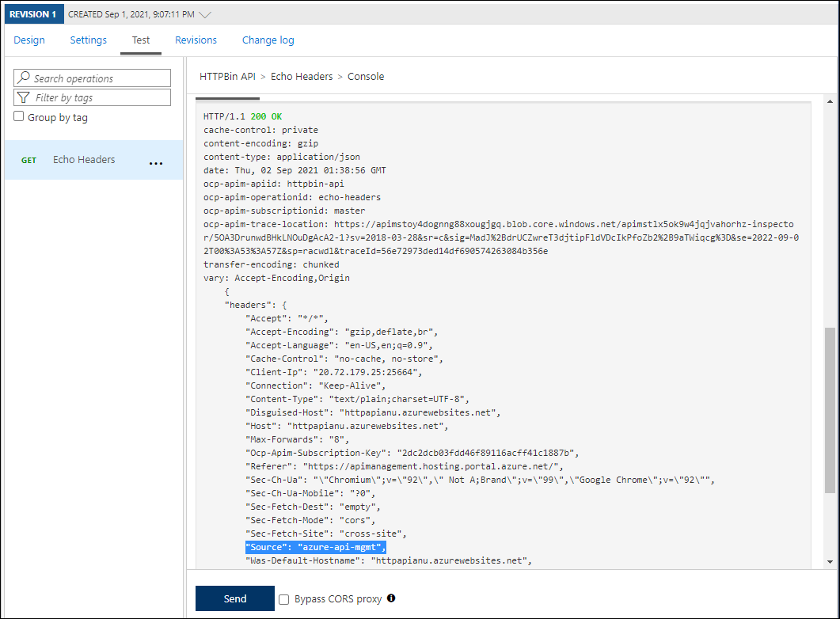This screenshot has width=840, height=619.
Task: Open the Settings tab
Action: 89,40
